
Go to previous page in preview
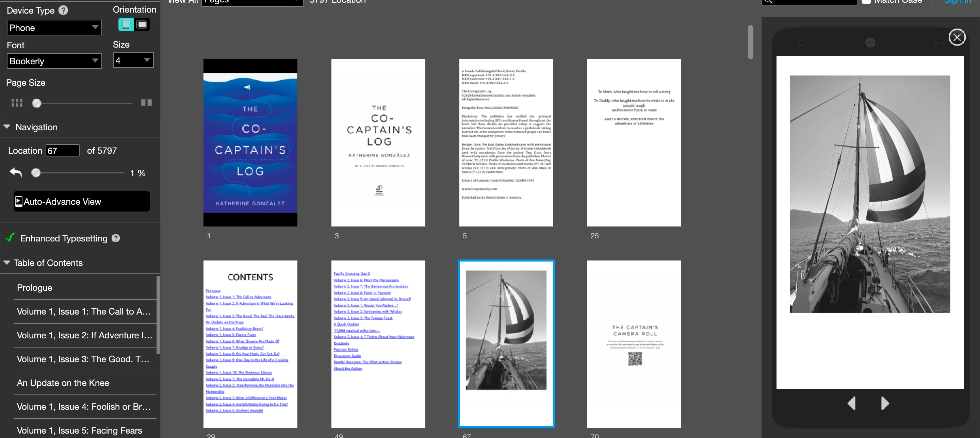click(x=851, y=403)
